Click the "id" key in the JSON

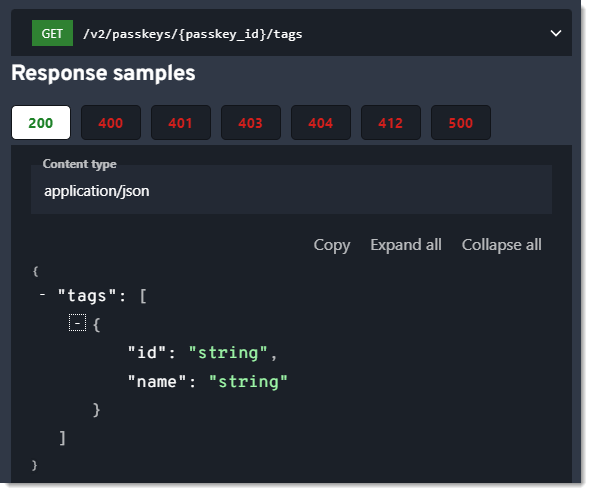click(x=147, y=353)
